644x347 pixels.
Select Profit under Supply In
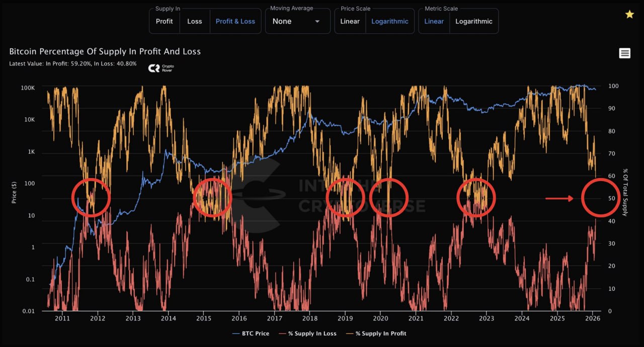point(164,22)
